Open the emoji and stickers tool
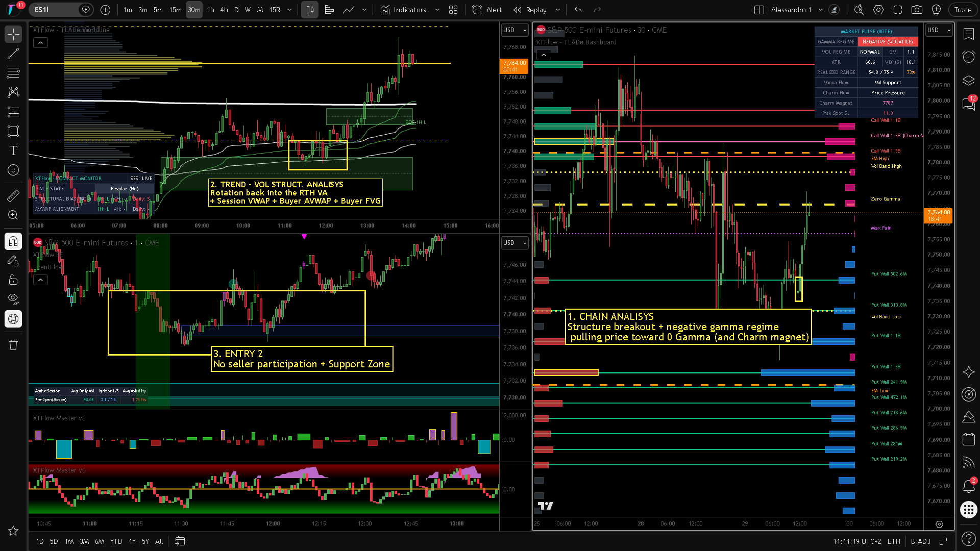Viewport: 980px width, 551px height. point(13,170)
